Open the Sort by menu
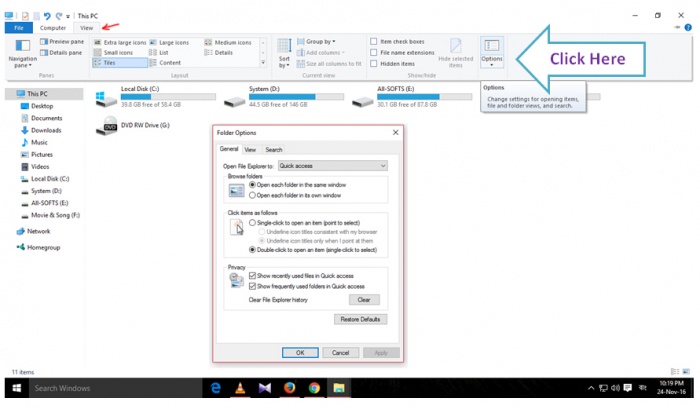The image size is (700, 409). pos(284,54)
